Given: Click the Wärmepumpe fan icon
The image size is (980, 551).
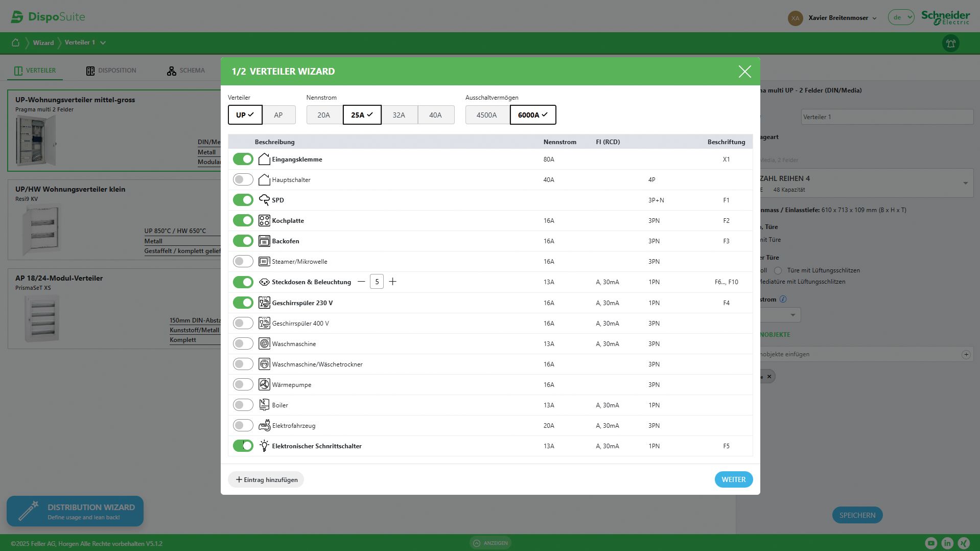Looking at the screenshot, I should (264, 384).
